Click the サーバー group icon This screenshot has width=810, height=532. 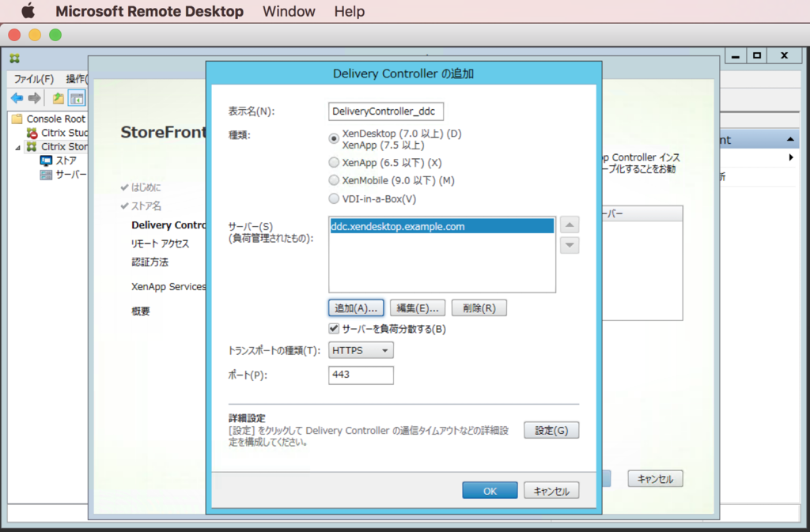tap(46, 175)
